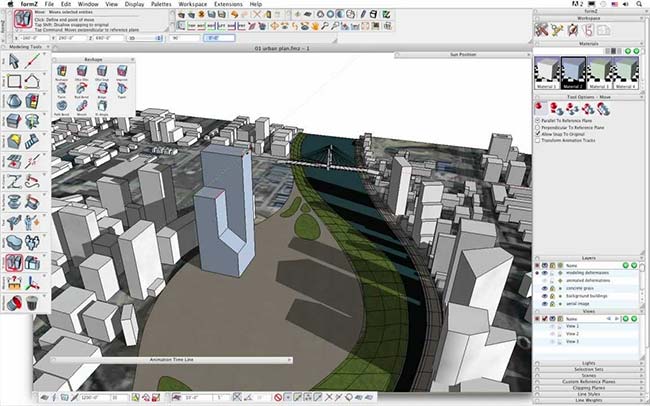This screenshot has height=406, width=650.
Task: Choose the extrusion derivative tool
Action: (x=14, y=122)
